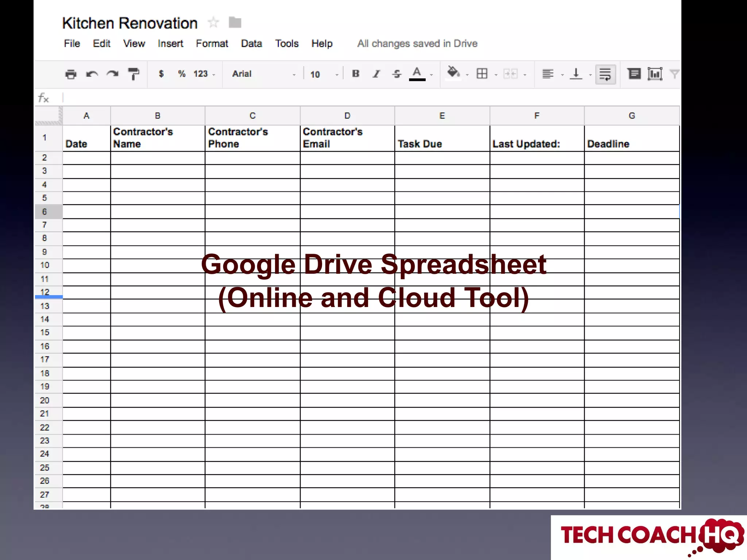
Task: Click the Print icon in toolbar
Action: 71,74
